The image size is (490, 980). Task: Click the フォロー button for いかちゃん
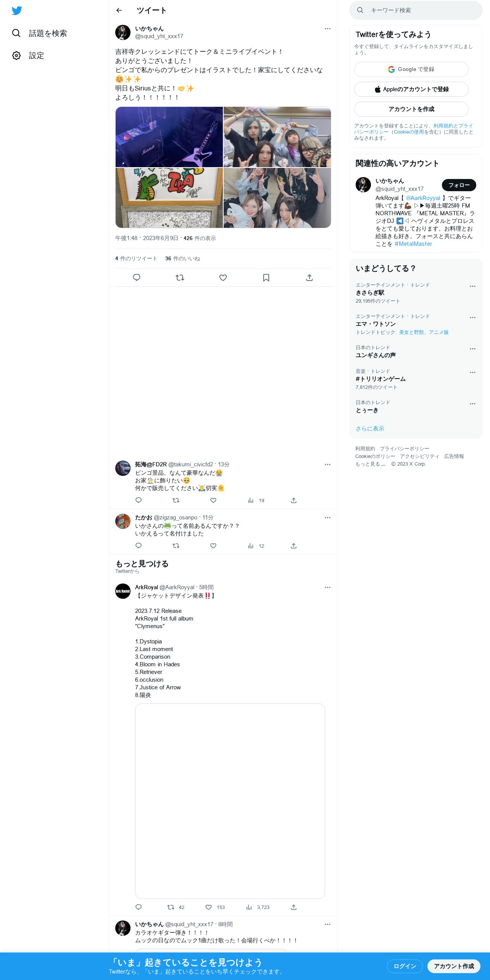tap(459, 185)
